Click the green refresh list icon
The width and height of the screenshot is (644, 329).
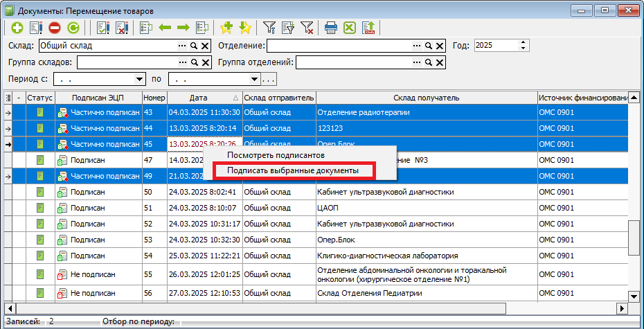[73, 28]
